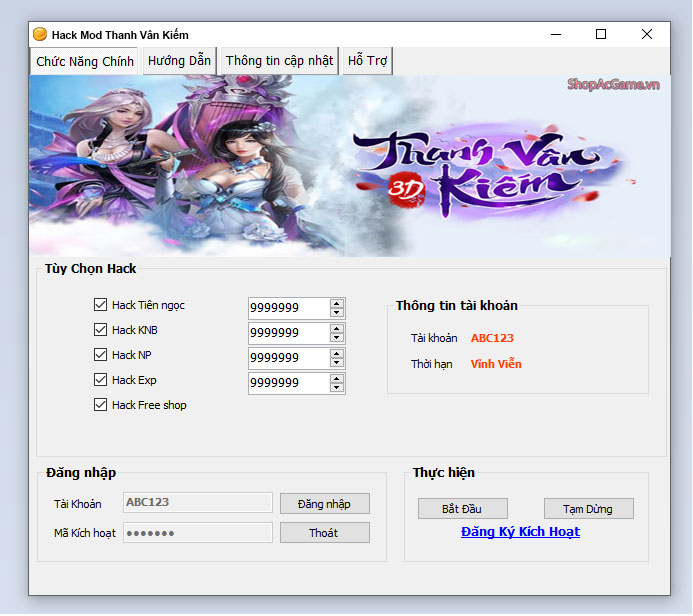Open the Đăng Ký Kích Hoạt link

(x=520, y=532)
